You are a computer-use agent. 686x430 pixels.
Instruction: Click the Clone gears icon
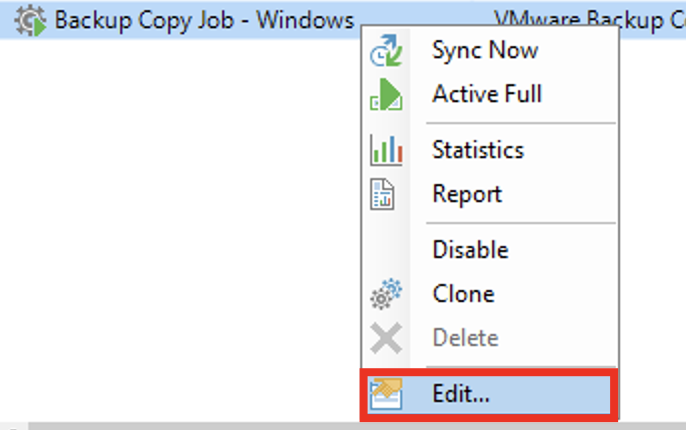coord(386,295)
